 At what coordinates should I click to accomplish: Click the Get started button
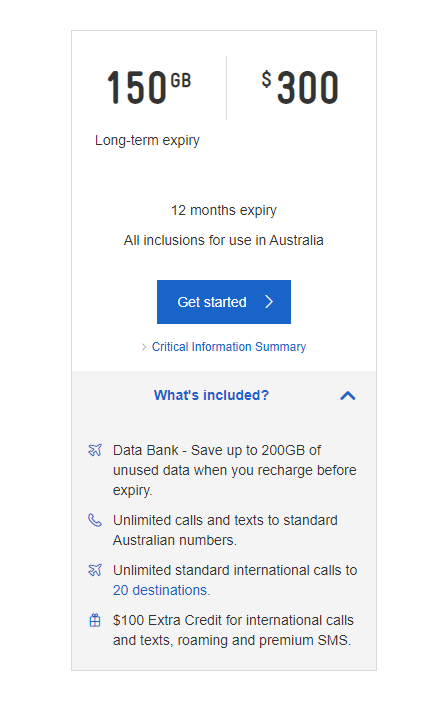point(224,302)
